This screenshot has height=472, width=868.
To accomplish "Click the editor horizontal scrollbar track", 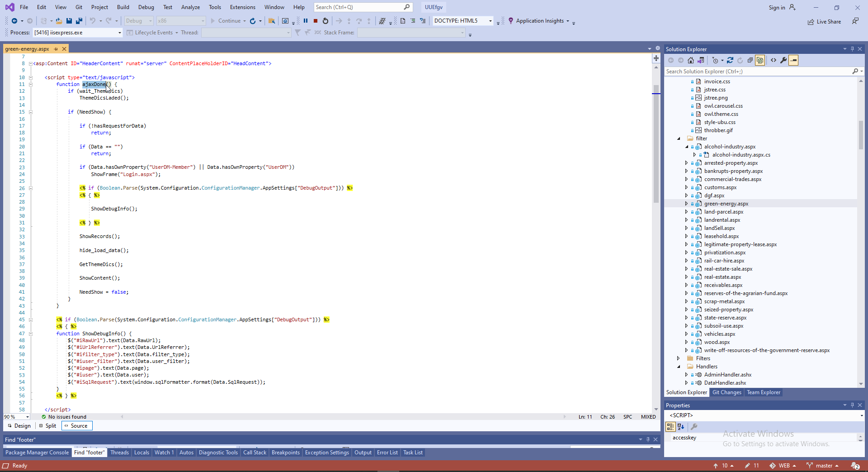I will (x=343, y=417).
